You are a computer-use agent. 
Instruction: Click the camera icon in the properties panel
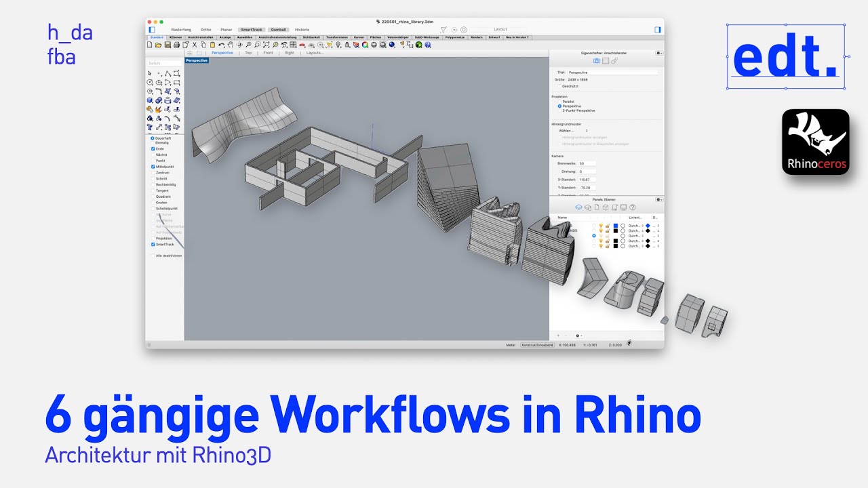(x=596, y=60)
